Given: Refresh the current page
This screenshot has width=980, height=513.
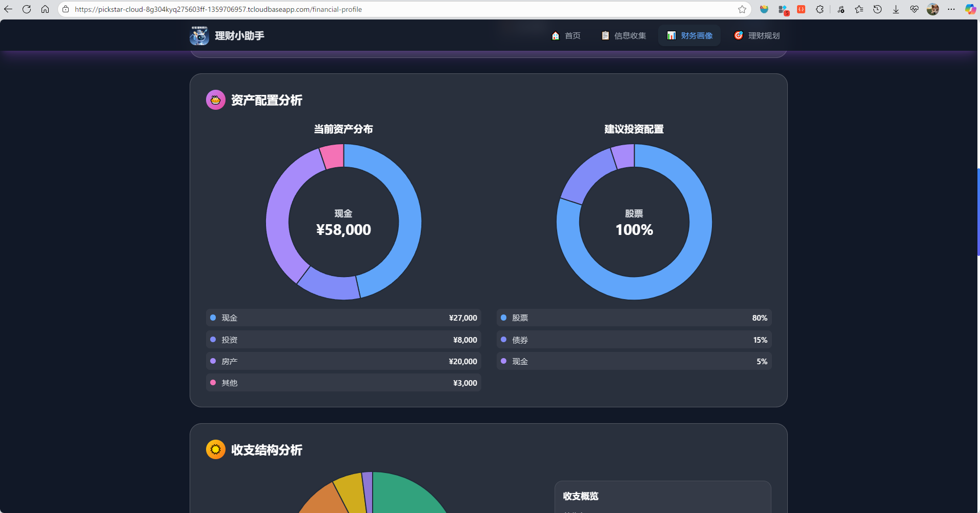Looking at the screenshot, I should tap(27, 9).
